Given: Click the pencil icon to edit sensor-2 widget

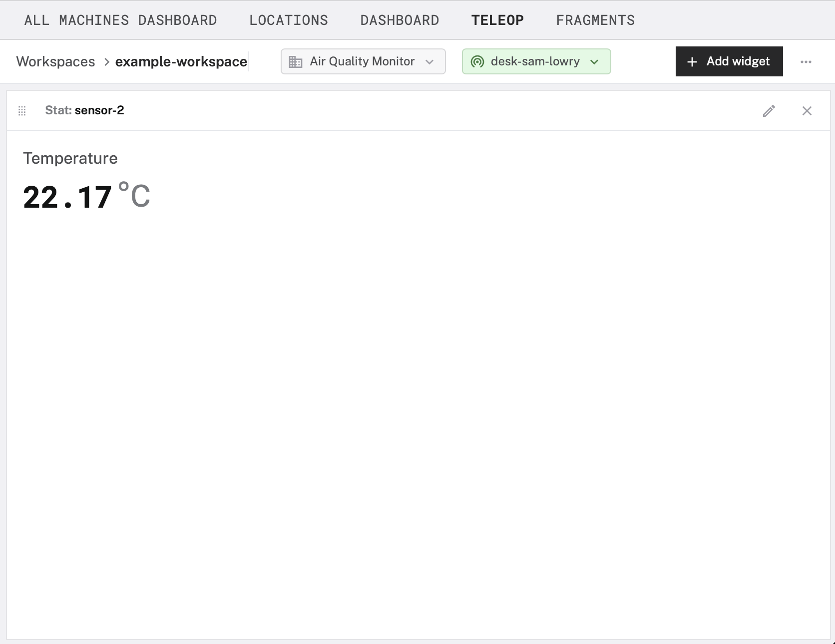Looking at the screenshot, I should [x=769, y=110].
